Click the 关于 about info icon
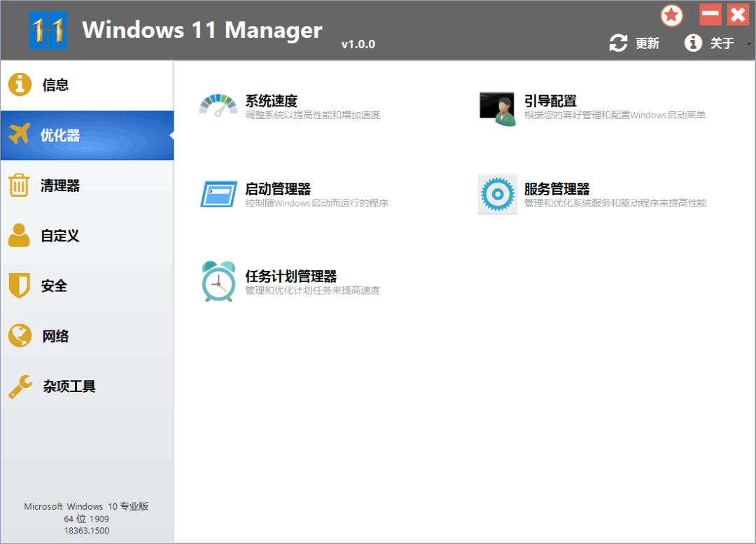This screenshot has width=756, height=544. pyautogui.click(x=693, y=43)
